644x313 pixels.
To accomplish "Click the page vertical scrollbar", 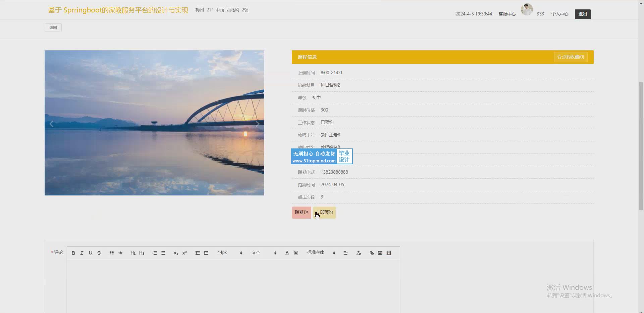I will coord(641,146).
